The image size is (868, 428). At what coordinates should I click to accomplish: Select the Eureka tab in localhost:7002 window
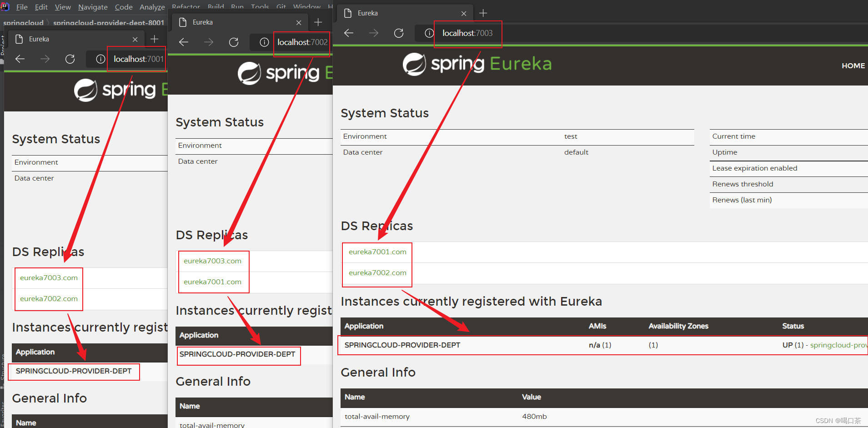tap(240, 22)
